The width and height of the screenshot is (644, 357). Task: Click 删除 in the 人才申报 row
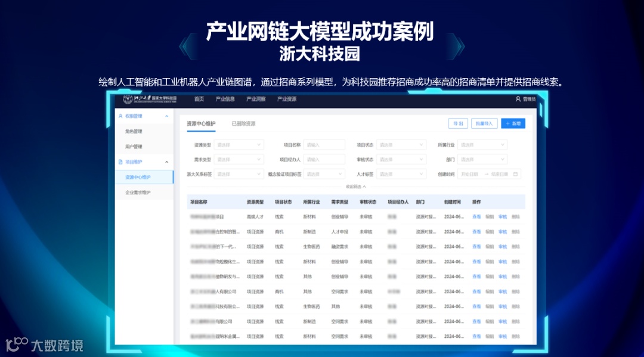pos(516,232)
